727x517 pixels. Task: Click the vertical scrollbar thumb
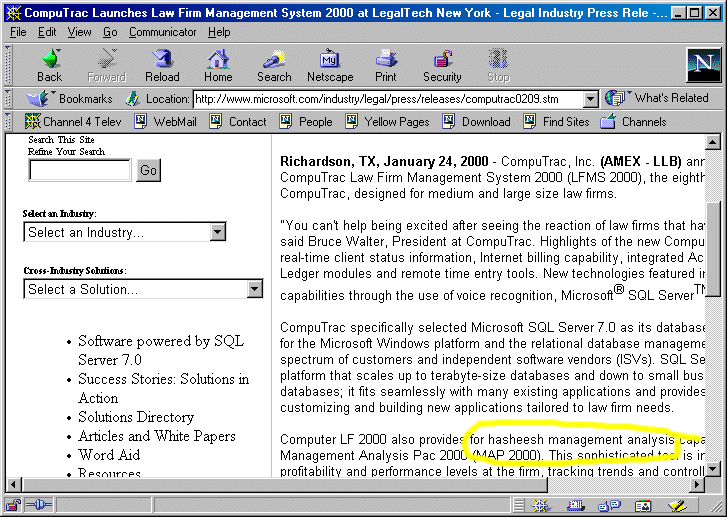coord(713,249)
